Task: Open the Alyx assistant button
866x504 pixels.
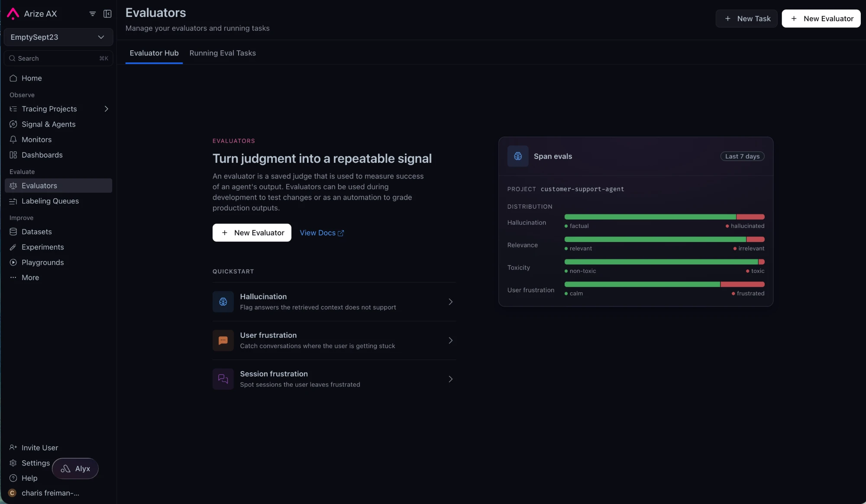Action: (x=75, y=468)
